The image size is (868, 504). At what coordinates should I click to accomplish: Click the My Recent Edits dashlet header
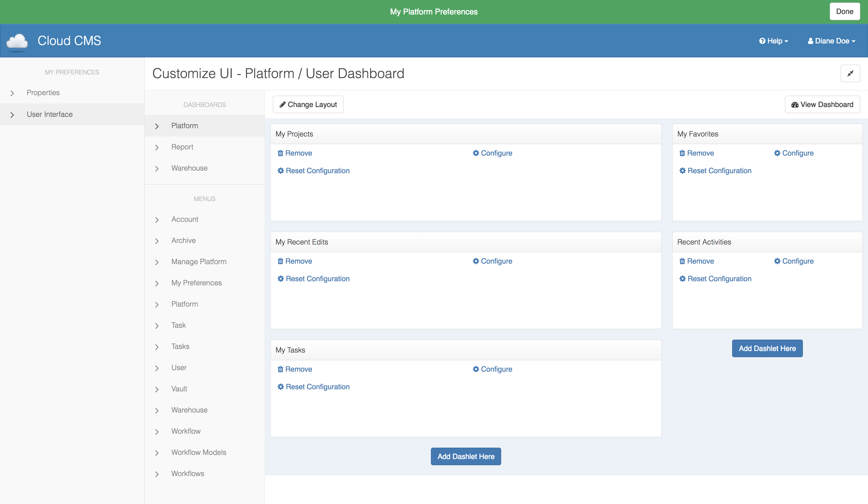pyautogui.click(x=466, y=242)
